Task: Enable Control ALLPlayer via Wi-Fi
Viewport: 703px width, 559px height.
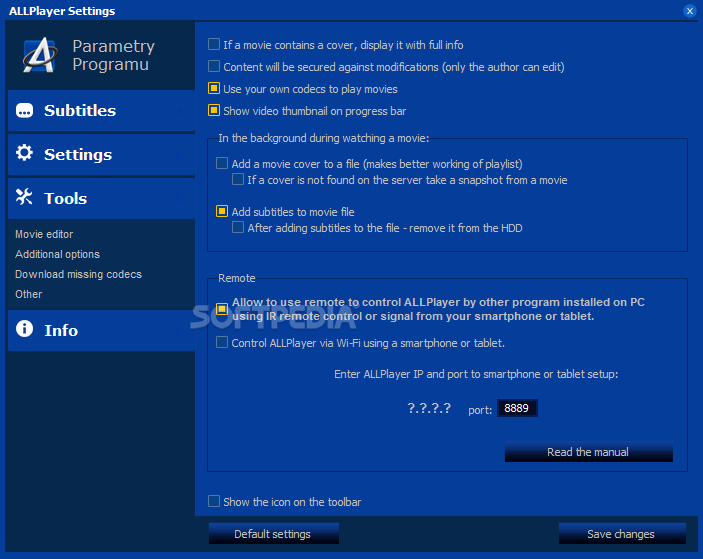Action: (x=222, y=342)
